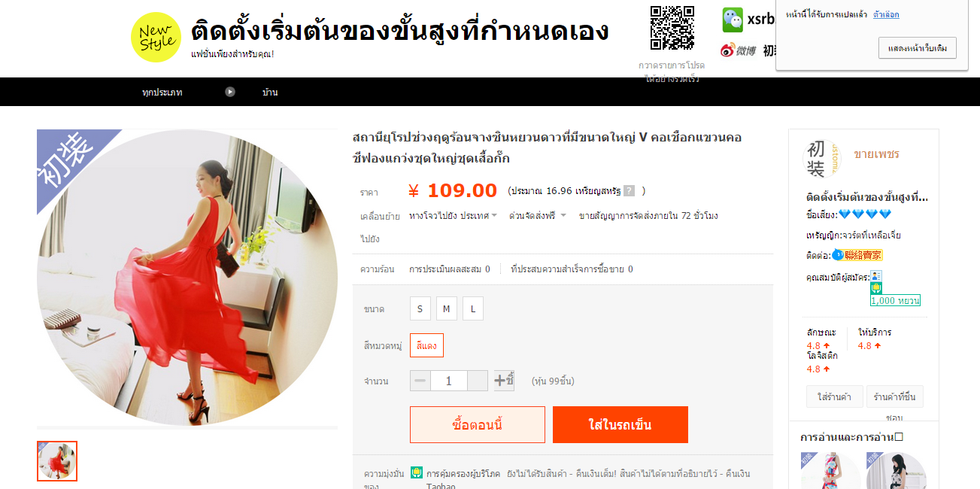Click the seller contact chat badge
The height and width of the screenshot is (489, 980).
point(857,255)
